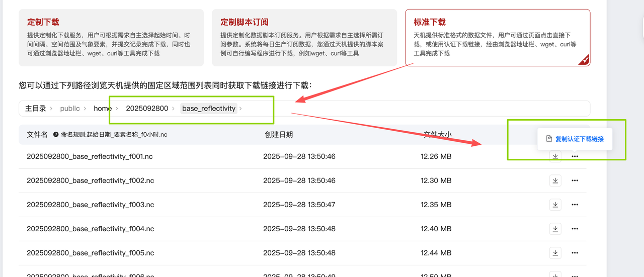644x277 pixels.
Task: Click base_reflectivity breadcrumb item
Action: point(208,109)
